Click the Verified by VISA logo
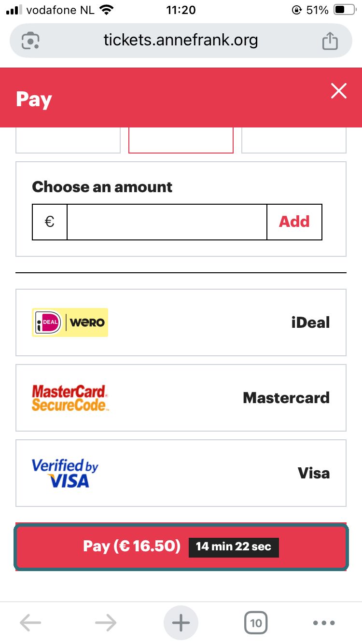 point(65,473)
